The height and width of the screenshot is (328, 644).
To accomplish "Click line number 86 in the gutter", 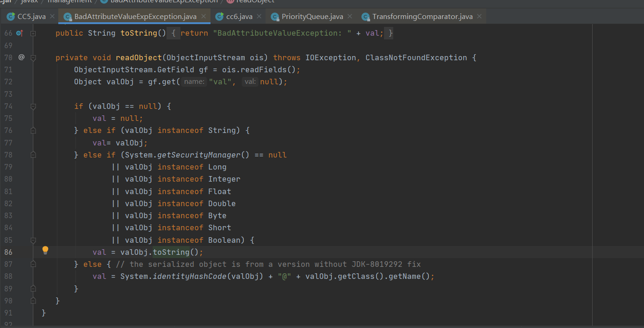I will coord(8,252).
